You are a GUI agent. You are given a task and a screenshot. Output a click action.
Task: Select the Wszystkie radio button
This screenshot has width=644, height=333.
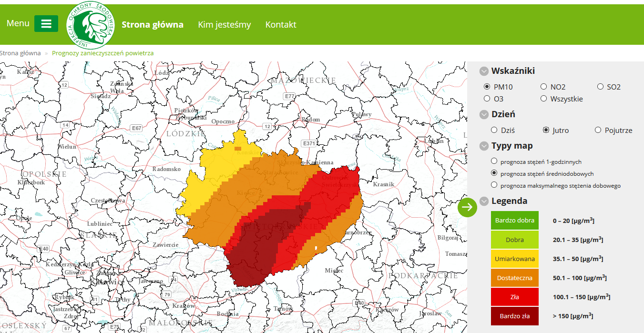pos(544,99)
